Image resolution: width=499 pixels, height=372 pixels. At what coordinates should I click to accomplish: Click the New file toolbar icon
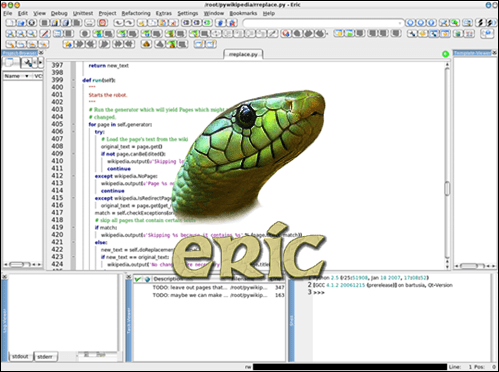[x=10, y=23]
